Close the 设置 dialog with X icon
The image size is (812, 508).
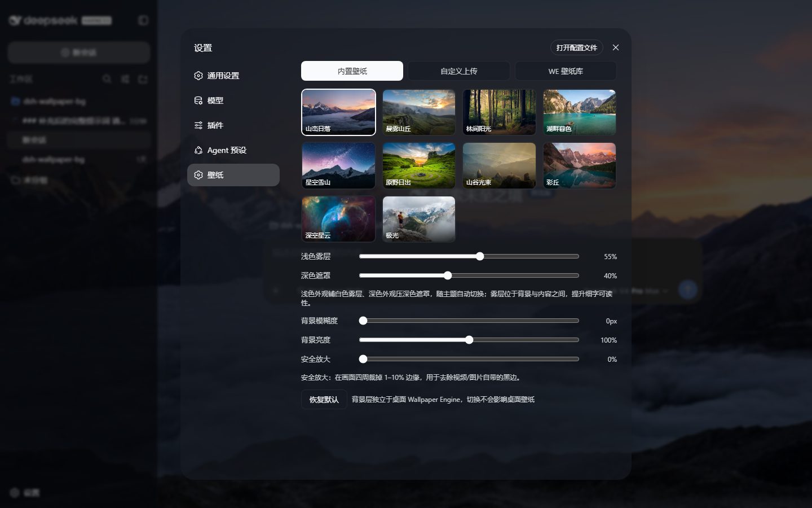(616, 47)
